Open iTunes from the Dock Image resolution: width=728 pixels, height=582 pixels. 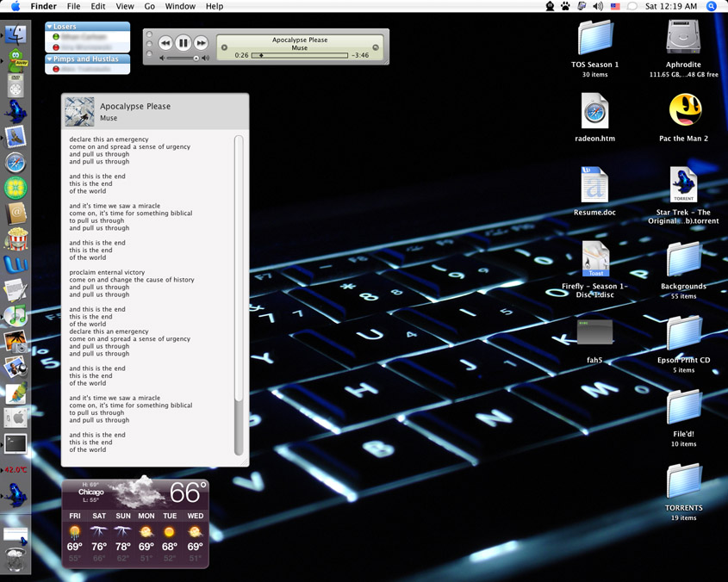coord(16,315)
